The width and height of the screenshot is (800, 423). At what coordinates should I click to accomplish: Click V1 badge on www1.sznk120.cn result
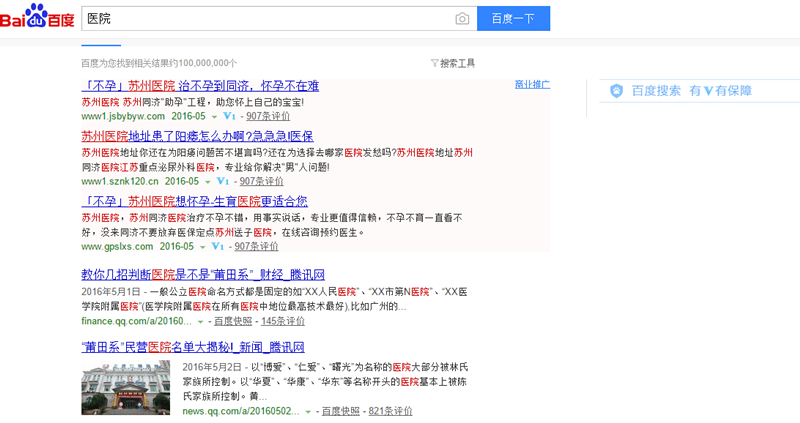click(x=223, y=181)
